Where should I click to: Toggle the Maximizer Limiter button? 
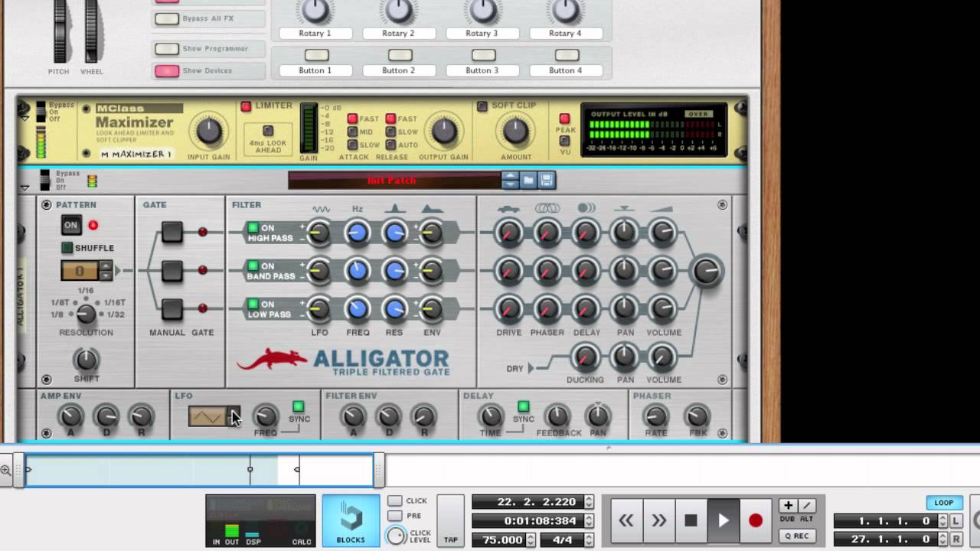tap(246, 106)
